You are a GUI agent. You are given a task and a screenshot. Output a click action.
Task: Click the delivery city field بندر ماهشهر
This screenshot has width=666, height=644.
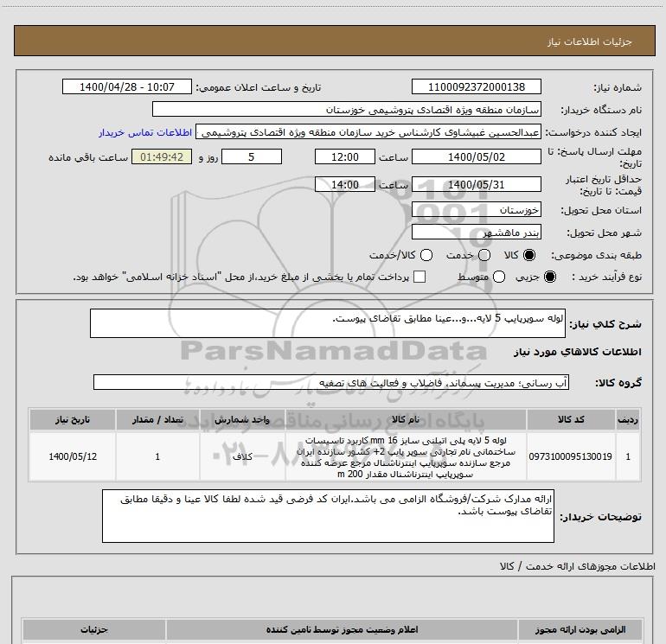(x=476, y=233)
